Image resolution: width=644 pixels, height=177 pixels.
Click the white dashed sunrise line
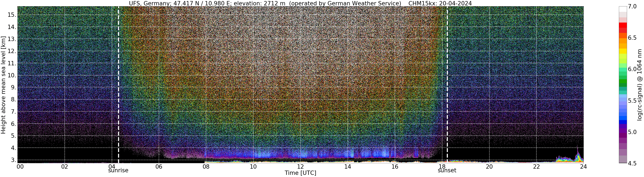[118, 85]
